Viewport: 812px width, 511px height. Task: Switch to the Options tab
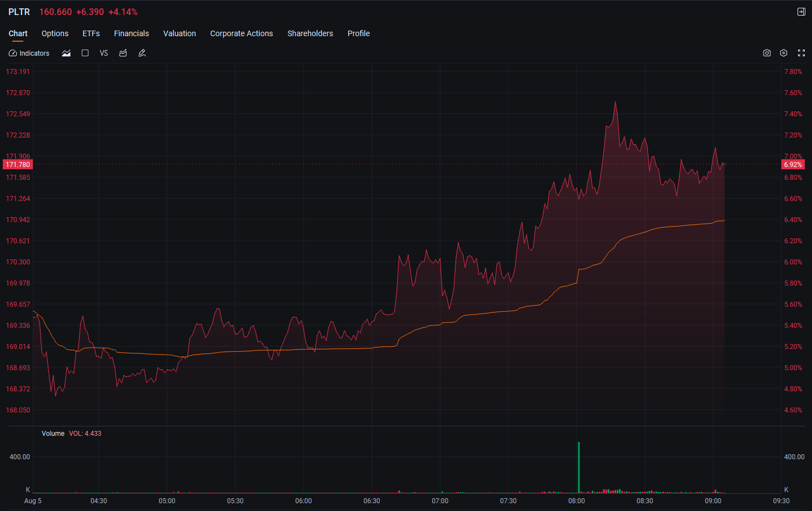(x=55, y=33)
